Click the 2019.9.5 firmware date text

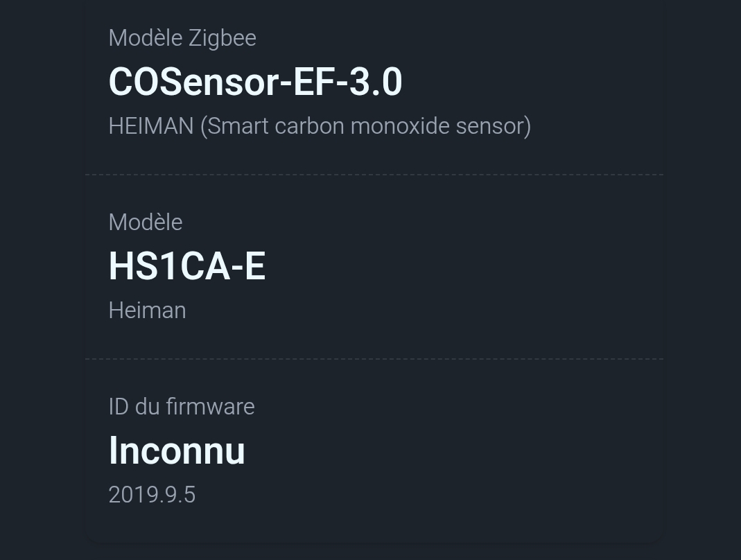[152, 495]
